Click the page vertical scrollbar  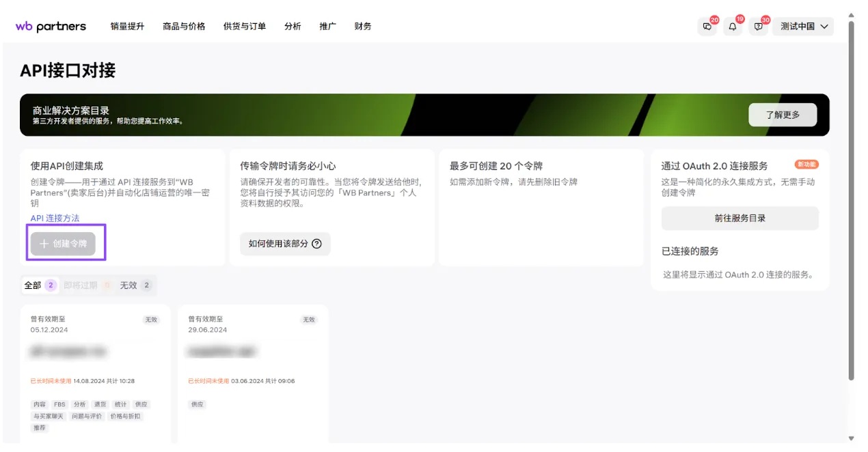click(851, 205)
